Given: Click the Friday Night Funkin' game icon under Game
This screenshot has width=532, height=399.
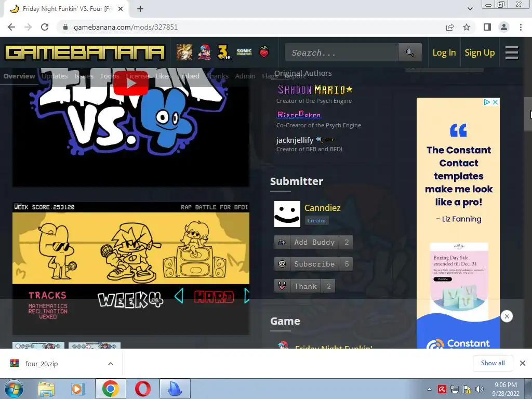Looking at the screenshot, I should (x=283, y=345).
